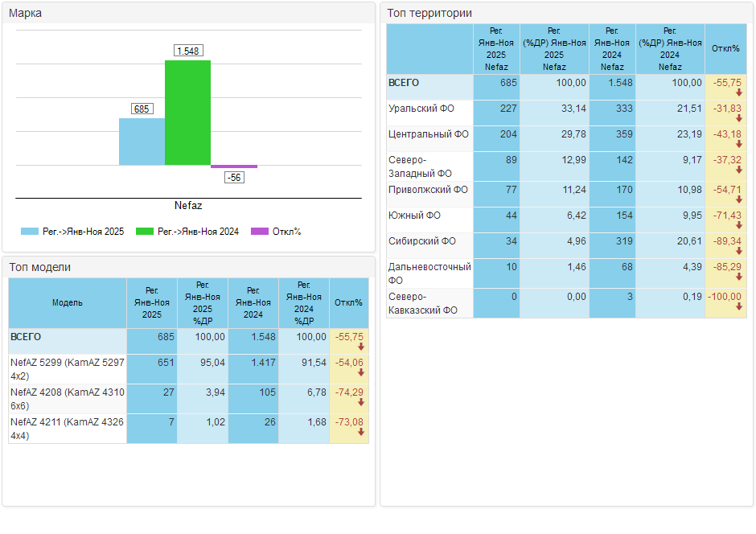Click value 227 for Уральский ФО
This screenshot has height=534, width=756.
point(508,109)
